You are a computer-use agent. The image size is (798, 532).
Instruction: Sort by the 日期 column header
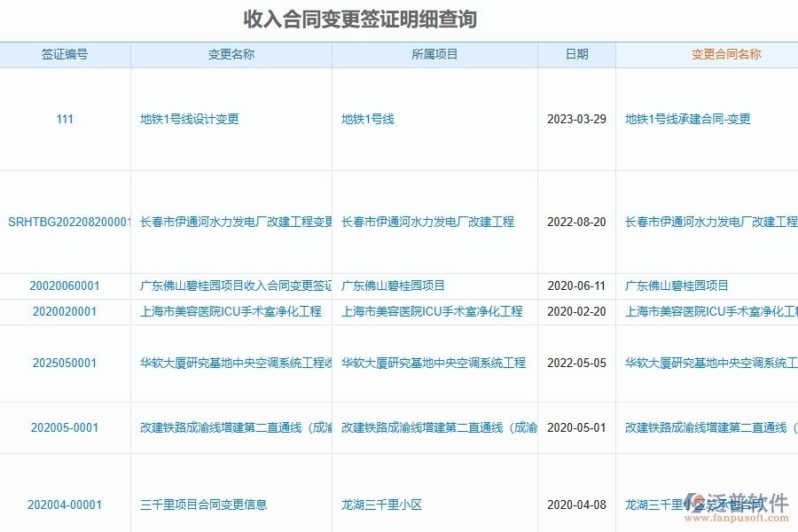[576, 54]
